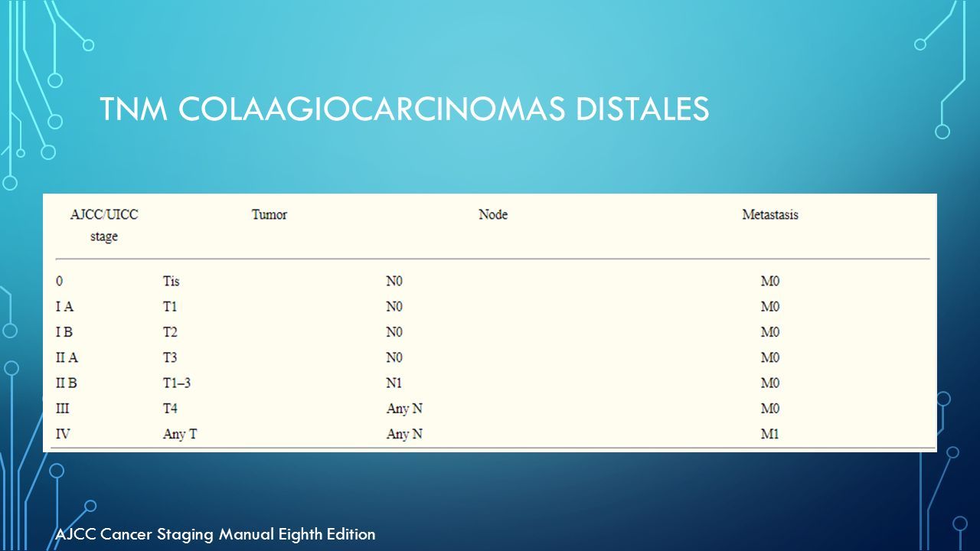Viewport: 980px width, 551px height.
Task: Click stage I A row label
Action: [x=66, y=306]
